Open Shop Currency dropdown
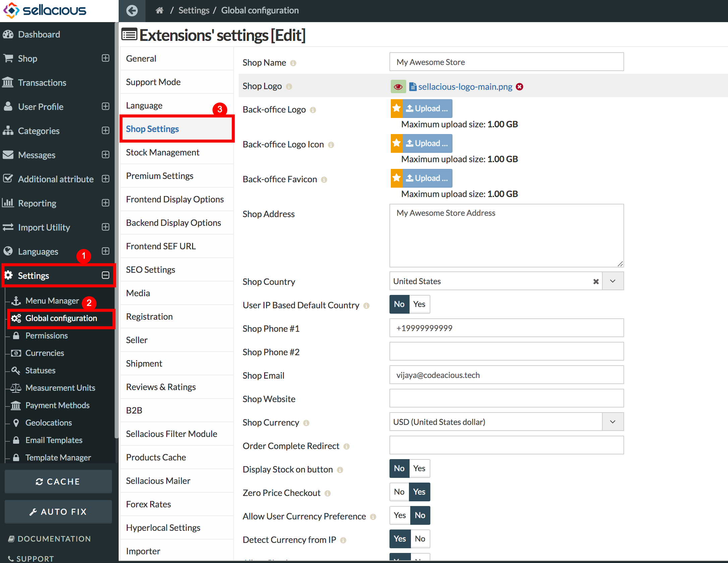728x563 pixels. click(613, 422)
